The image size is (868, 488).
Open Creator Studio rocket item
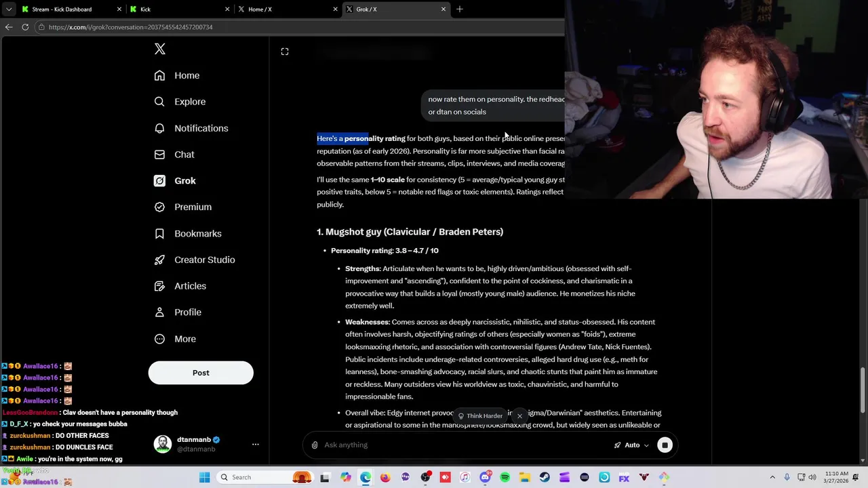pos(195,260)
